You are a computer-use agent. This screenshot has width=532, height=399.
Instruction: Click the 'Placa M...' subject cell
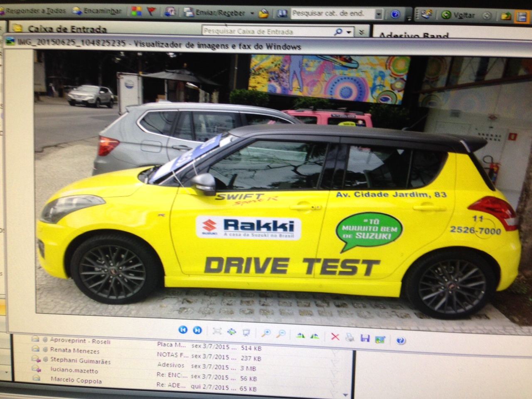(x=171, y=345)
